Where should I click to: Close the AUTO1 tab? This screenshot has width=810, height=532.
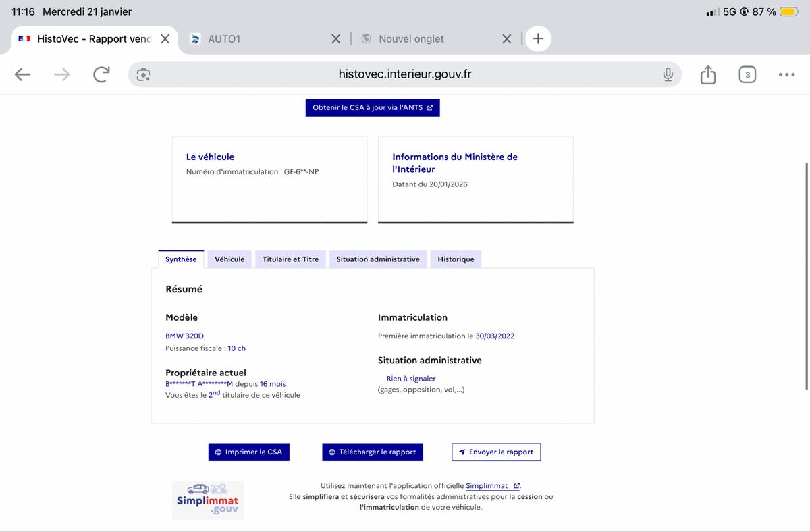(x=335, y=39)
